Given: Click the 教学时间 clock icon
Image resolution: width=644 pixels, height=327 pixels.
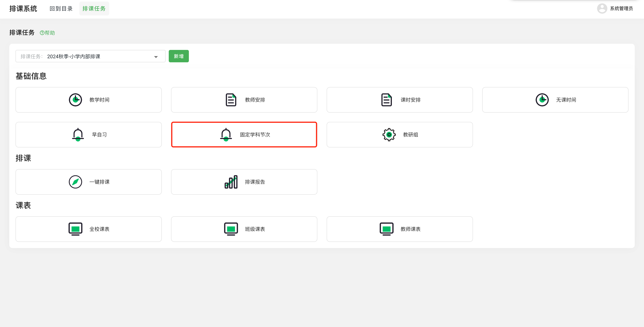Looking at the screenshot, I should 75,100.
